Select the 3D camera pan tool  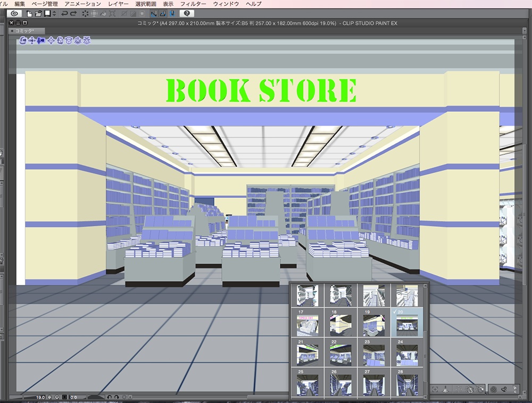click(32, 40)
